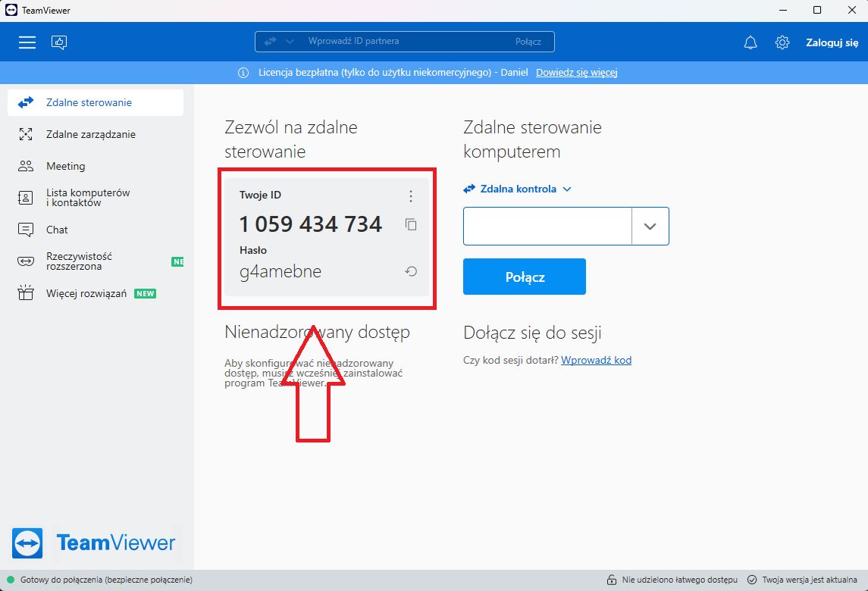The image size is (868, 591).
Task: Click the large blue Połącz button
Action: click(x=525, y=277)
